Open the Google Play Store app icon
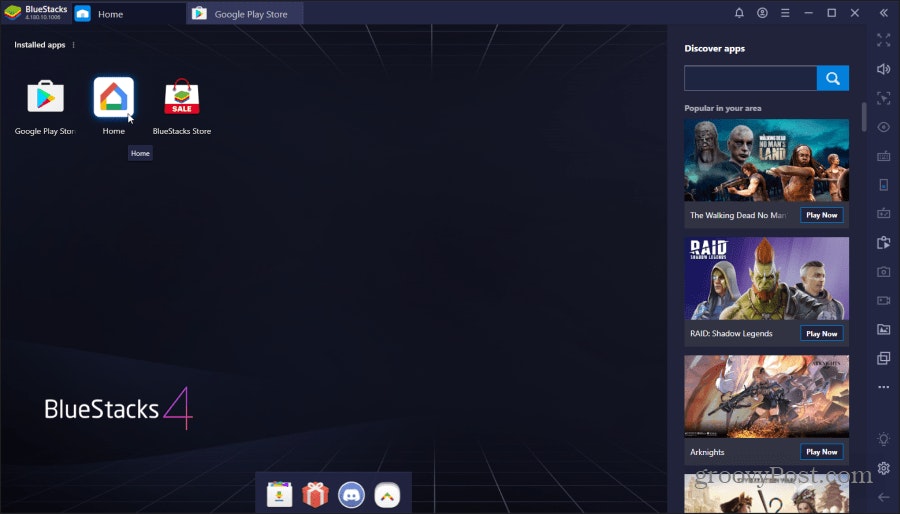Image resolution: width=900 pixels, height=514 pixels. coord(45,96)
